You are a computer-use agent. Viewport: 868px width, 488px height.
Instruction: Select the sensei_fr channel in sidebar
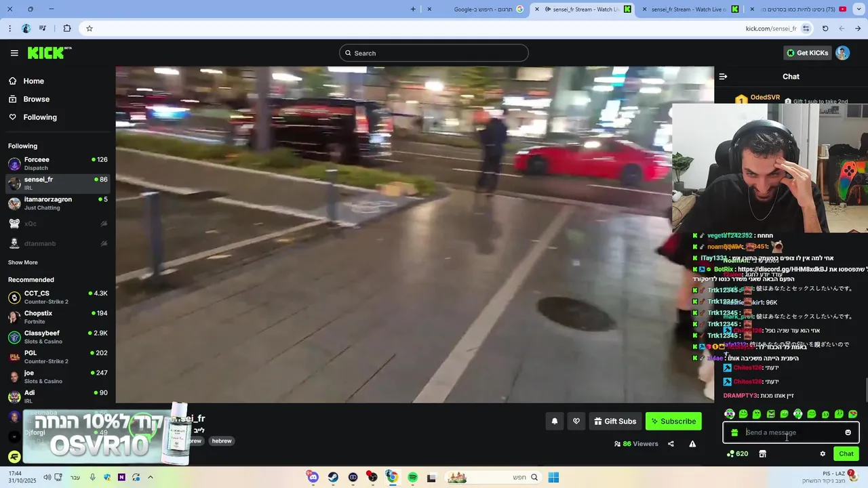[x=58, y=183]
